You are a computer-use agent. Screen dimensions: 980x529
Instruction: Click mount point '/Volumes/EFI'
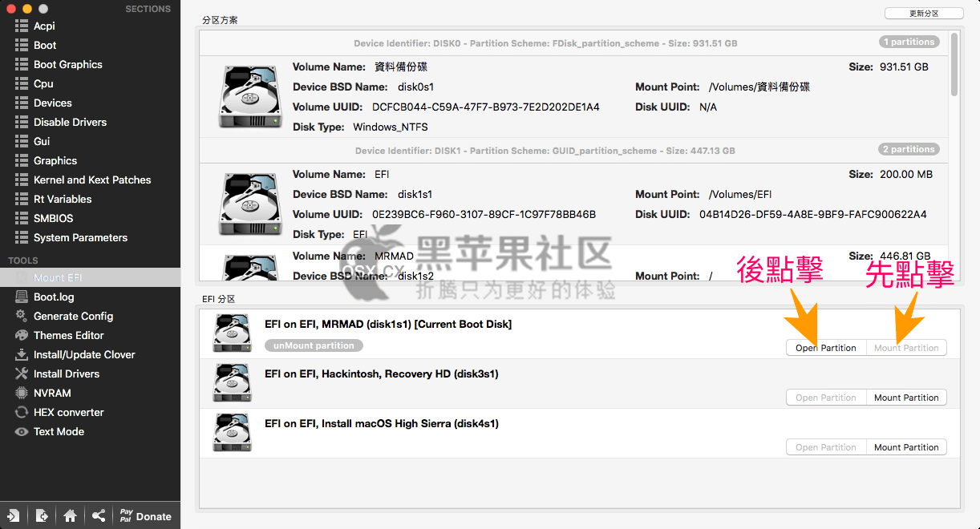point(740,194)
